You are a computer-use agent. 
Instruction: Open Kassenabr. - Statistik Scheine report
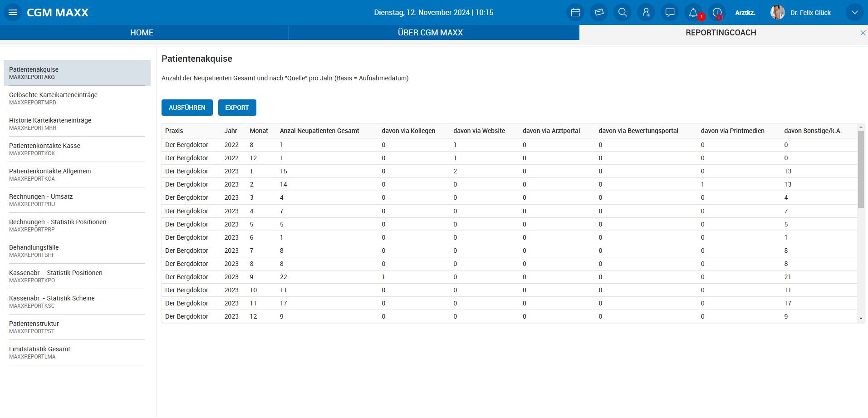coord(77,301)
